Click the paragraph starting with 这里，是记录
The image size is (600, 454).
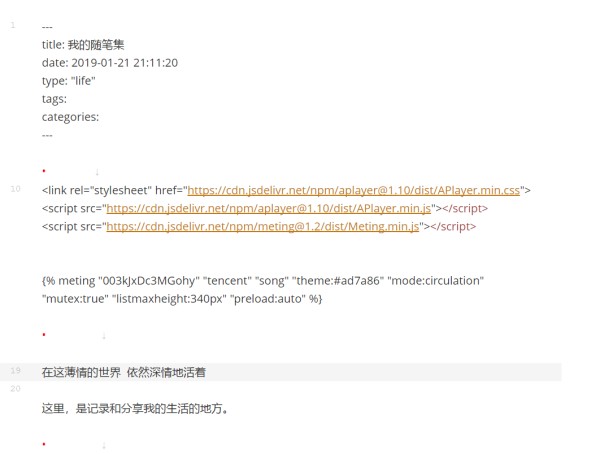(135, 408)
